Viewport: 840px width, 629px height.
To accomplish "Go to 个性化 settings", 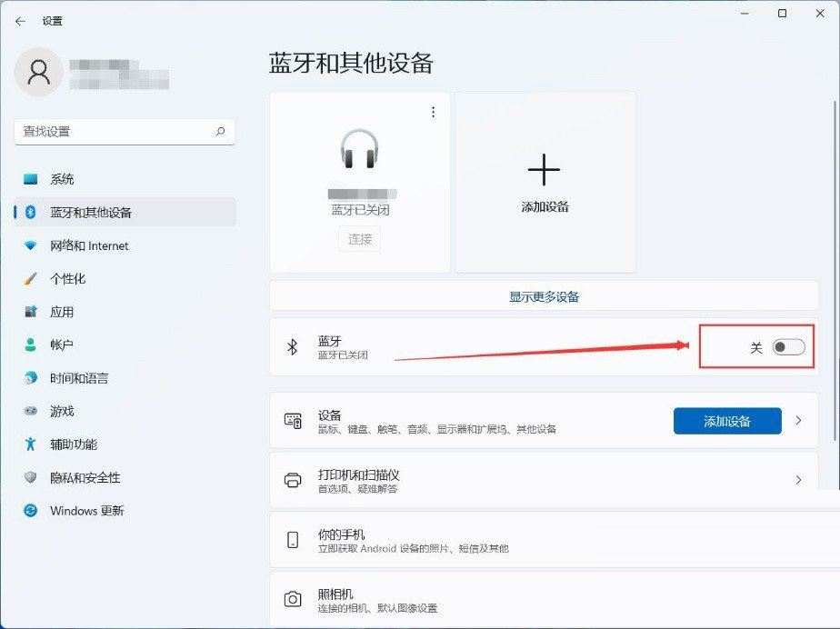I will pyautogui.click(x=125, y=279).
